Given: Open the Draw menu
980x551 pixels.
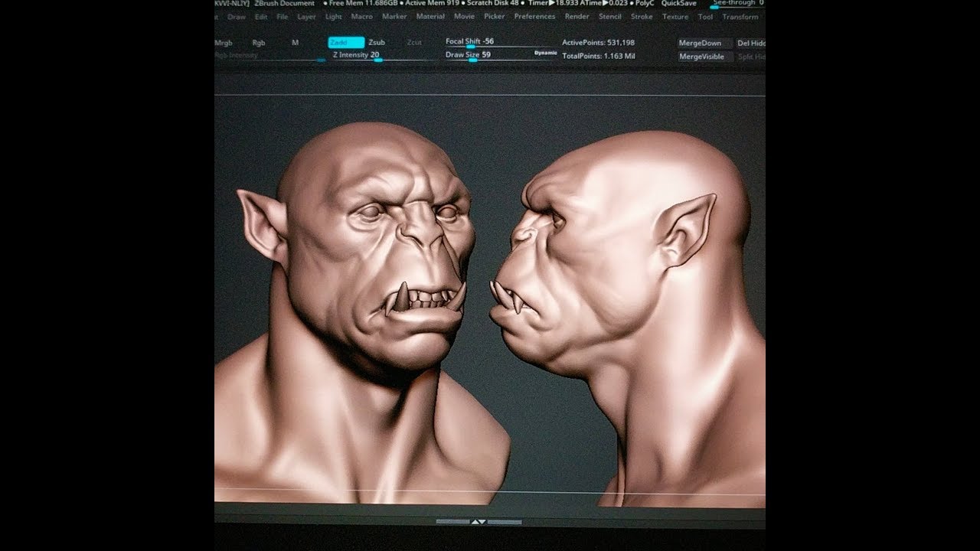Looking at the screenshot, I should (237, 17).
